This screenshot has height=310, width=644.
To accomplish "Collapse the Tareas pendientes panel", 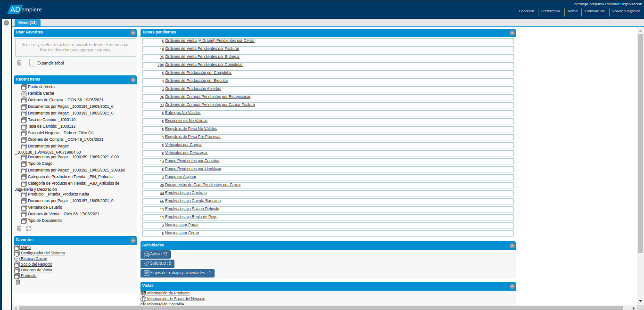I will point(512,33).
